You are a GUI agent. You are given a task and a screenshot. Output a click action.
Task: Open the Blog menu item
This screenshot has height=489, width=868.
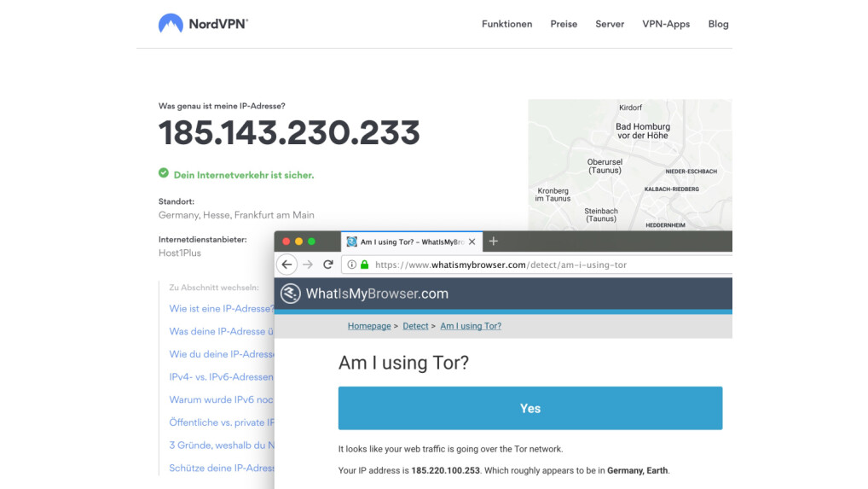pyautogui.click(x=718, y=25)
